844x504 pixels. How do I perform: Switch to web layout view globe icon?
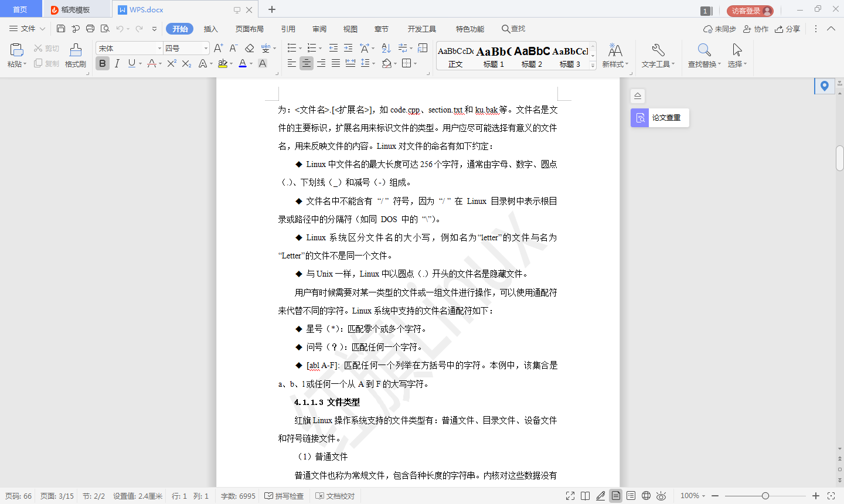646,496
